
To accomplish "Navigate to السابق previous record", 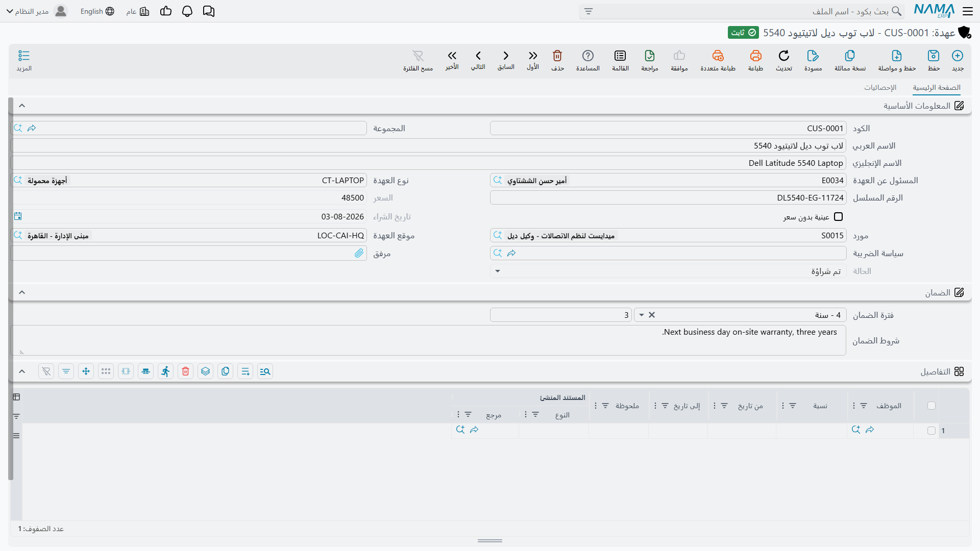I will [506, 60].
